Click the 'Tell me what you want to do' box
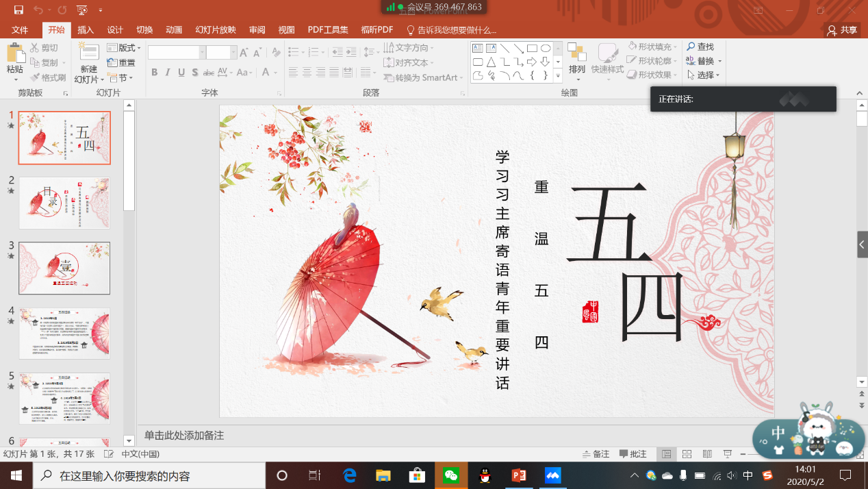The image size is (868, 489). pos(452,30)
